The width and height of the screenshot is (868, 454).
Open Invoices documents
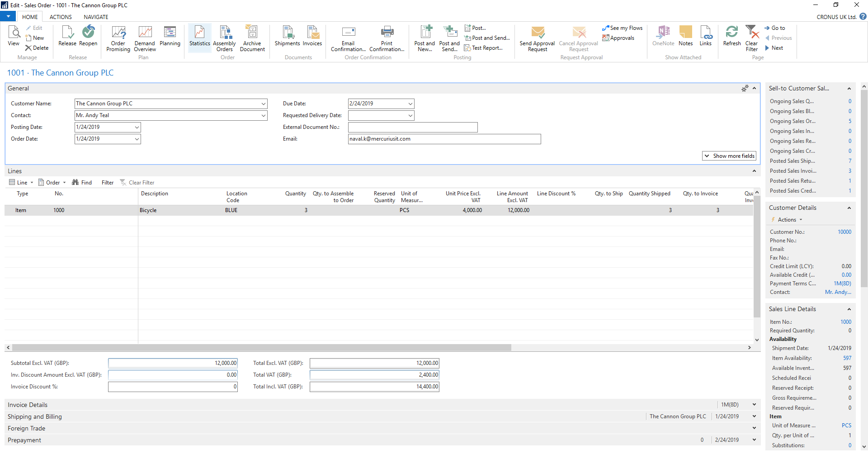tap(312, 36)
